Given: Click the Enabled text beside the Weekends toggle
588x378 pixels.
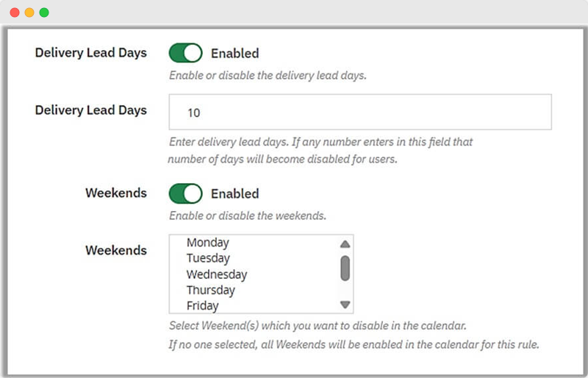Looking at the screenshot, I should click(x=234, y=193).
